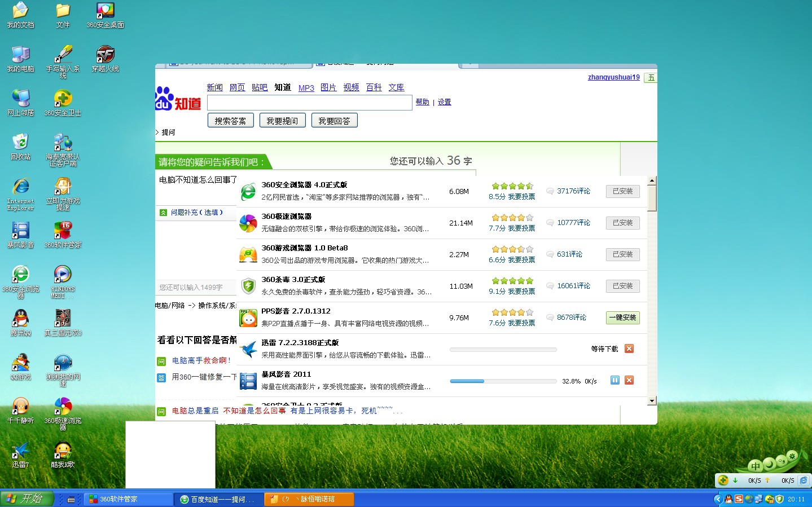Click scroll down arrow in software list
The height and width of the screenshot is (507, 812).
(x=652, y=400)
